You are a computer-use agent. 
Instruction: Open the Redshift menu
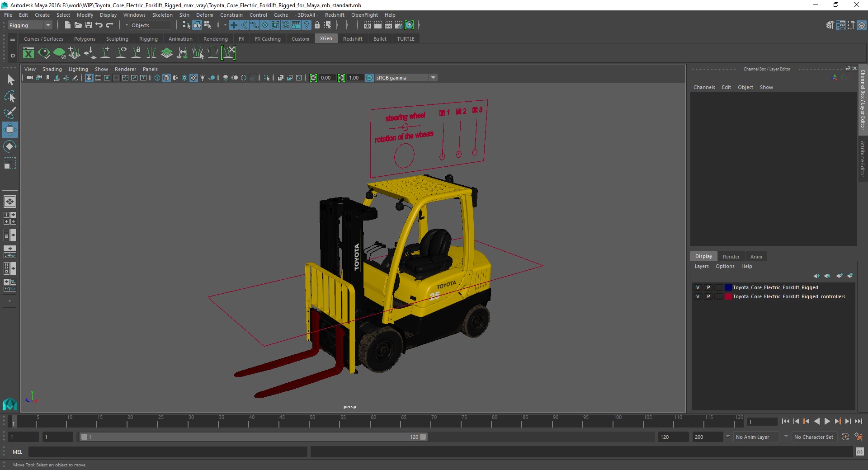pyautogui.click(x=335, y=15)
